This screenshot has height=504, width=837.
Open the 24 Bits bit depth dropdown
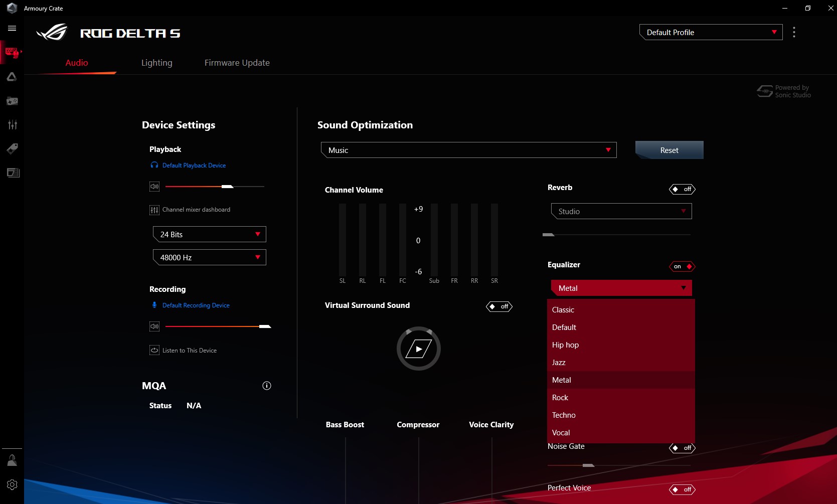pyautogui.click(x=209, y=234)
